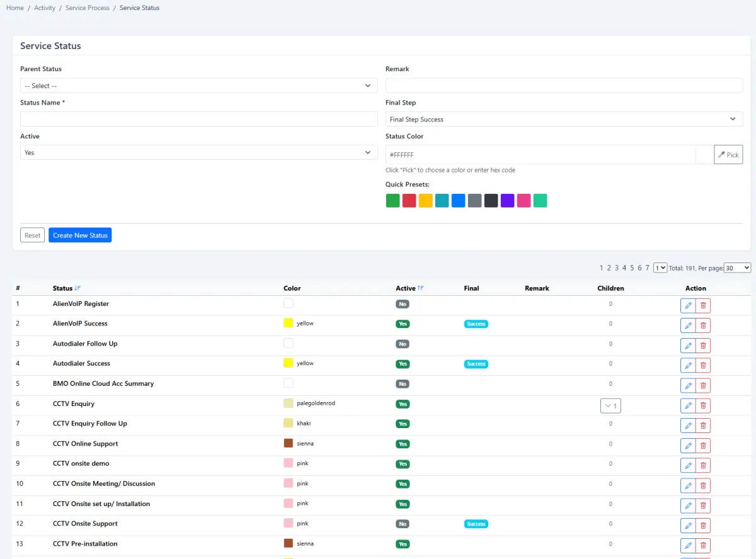756x559 pixels.
Task: Choose the yellow quick preset swatch
Action: coord(425,201)
